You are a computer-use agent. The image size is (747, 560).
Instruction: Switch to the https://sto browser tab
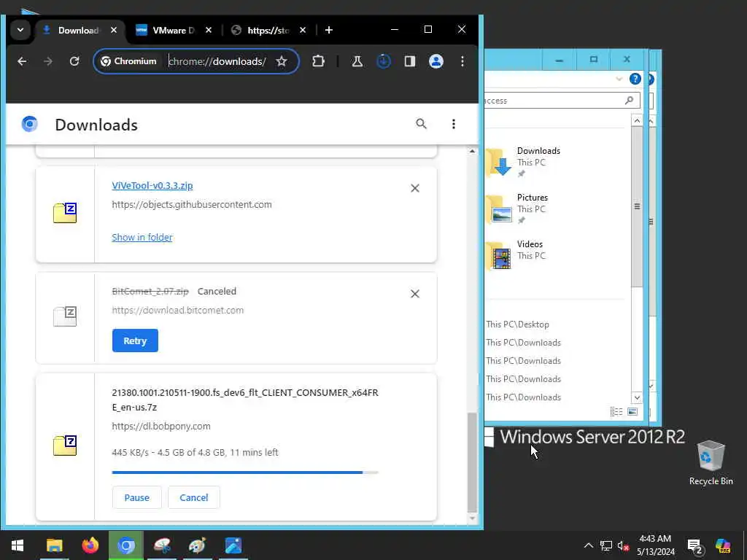tap(268, 31)
